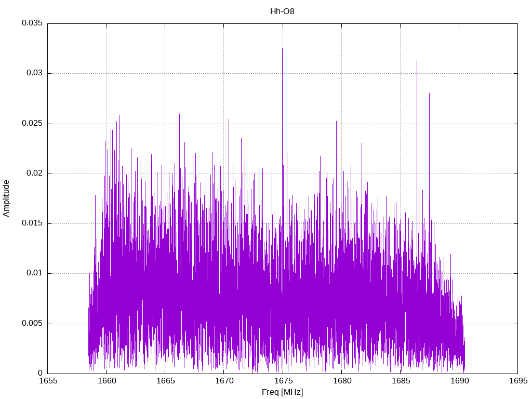Image resolution: width=532 pixels, height=399 pixels.
Task: Select the y-axis tick value 0.015
Action: coord(32,223)
